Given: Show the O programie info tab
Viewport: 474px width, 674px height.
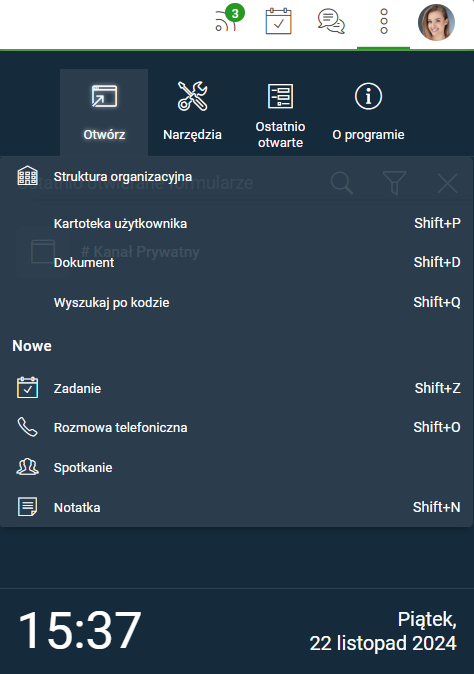Looking at the screenshot, I should (x=368, y=113).
